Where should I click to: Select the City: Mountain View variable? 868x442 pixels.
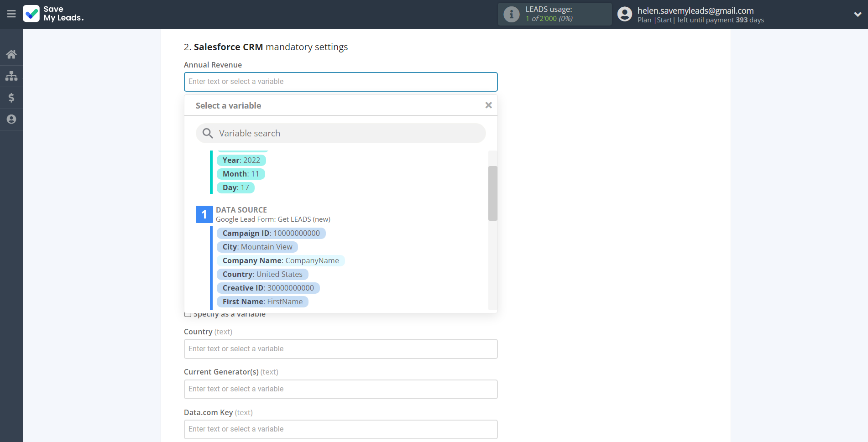coord(257,247)
